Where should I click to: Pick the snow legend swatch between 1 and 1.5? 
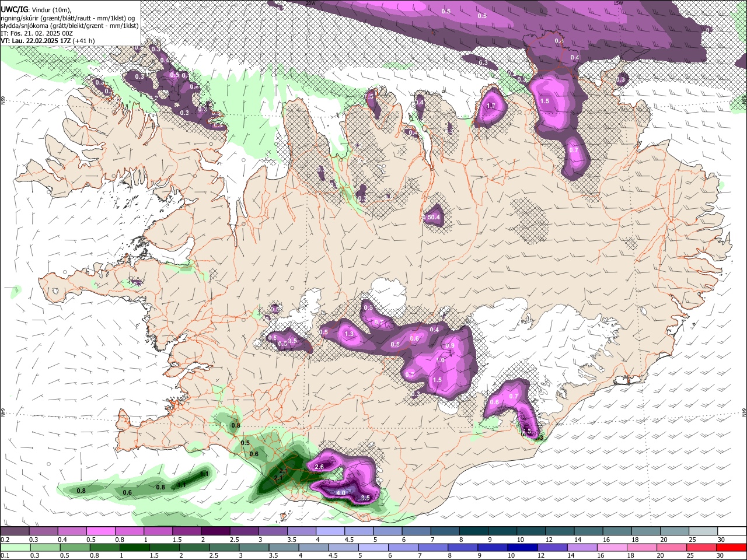(158, 531)
